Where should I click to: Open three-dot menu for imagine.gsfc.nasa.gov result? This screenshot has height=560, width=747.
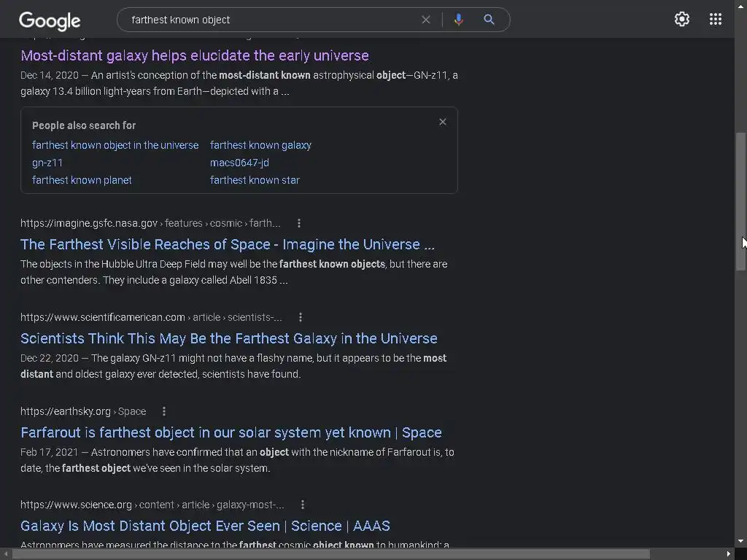tap(298, 223)
